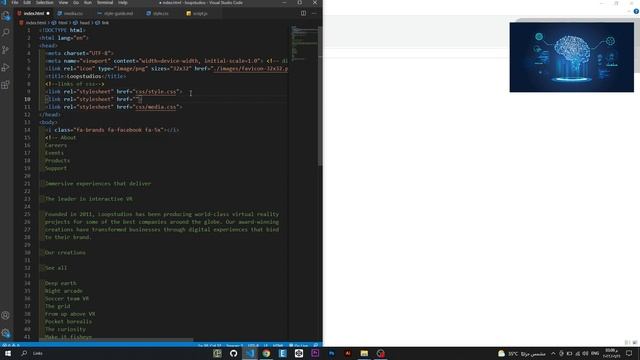Screen dimensions: 640x360
Task: Open Source Control view in activity bar
Action: tap(6, 50)
